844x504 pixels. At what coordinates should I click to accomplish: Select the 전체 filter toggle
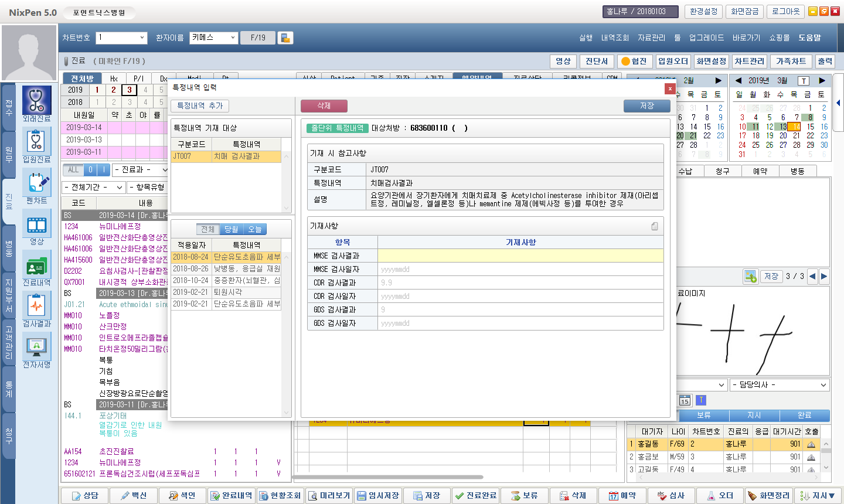207,229
